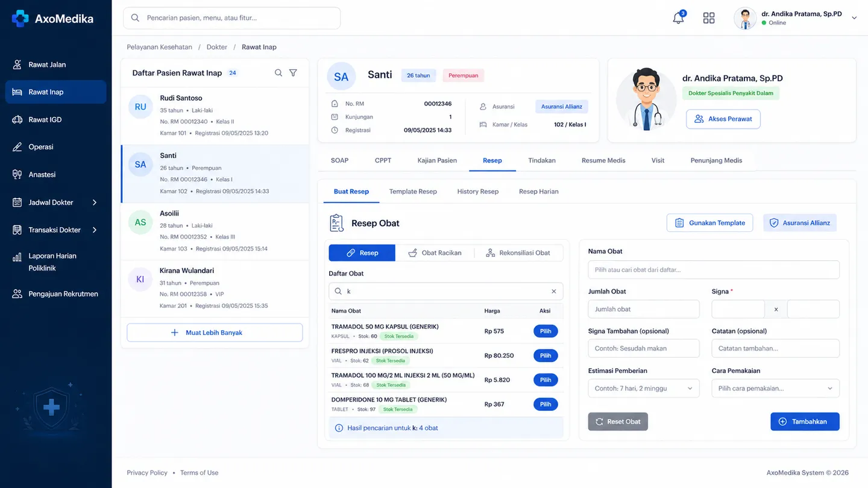Click the Nama Obat search field
Viewport: 868px width, 488px height.
pyautogui.click(x=714, y=270)
